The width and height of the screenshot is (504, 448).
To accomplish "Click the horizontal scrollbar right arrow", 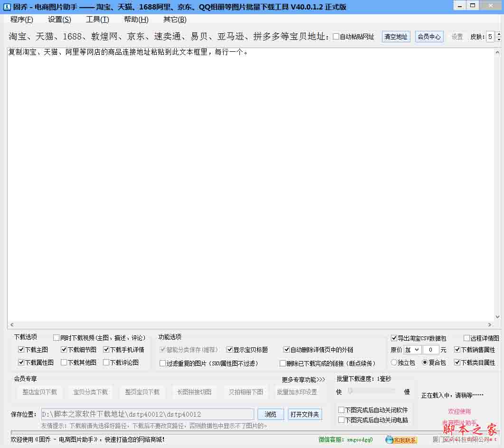I will click(490, 324).
